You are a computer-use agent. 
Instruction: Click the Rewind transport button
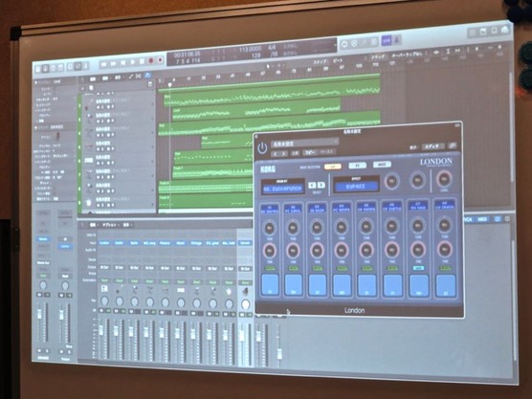tap(104, 64)
